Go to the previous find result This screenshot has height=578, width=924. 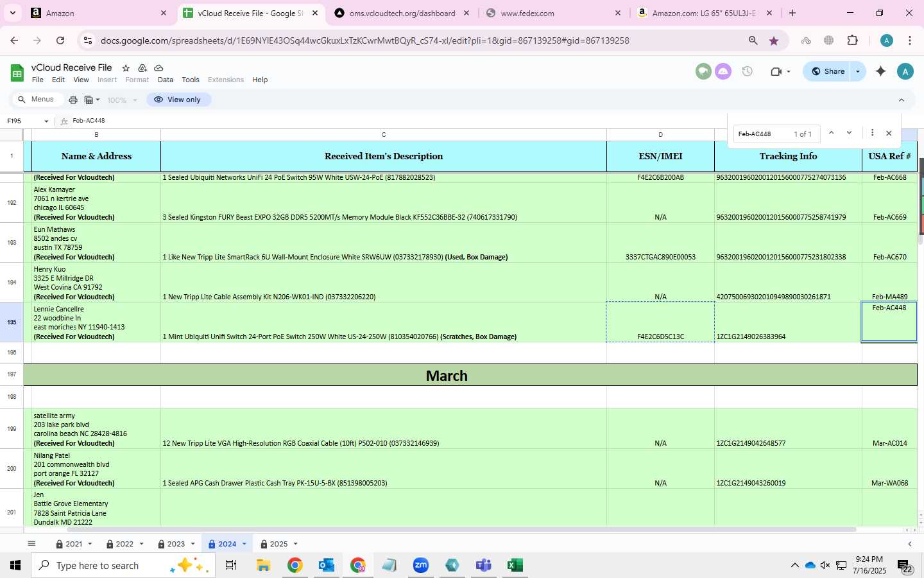[x=831, y=133]
